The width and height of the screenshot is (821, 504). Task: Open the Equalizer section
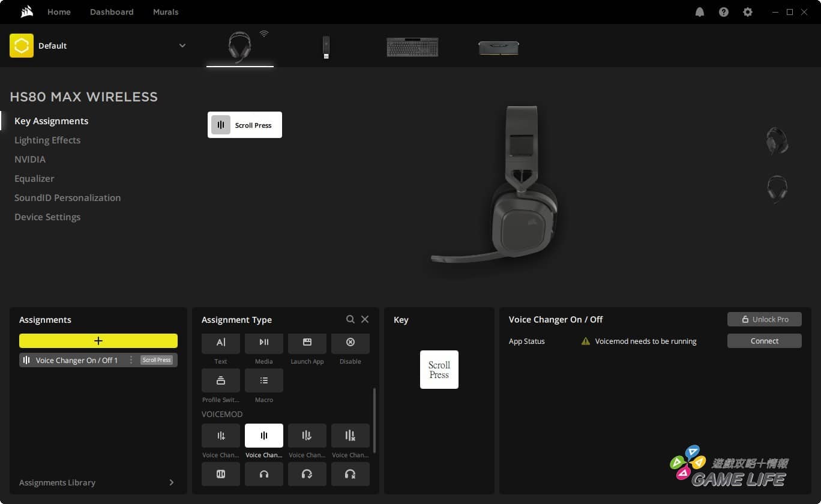[x=34, y=178]
